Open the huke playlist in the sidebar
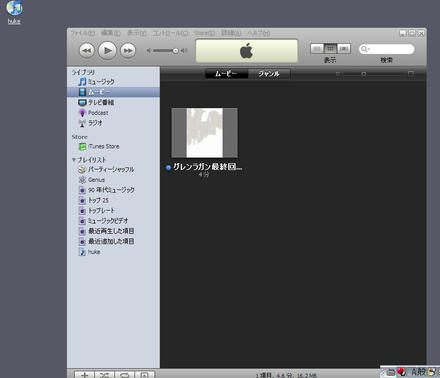The width and height of the screenshot is (440, 378). point(89,252)
